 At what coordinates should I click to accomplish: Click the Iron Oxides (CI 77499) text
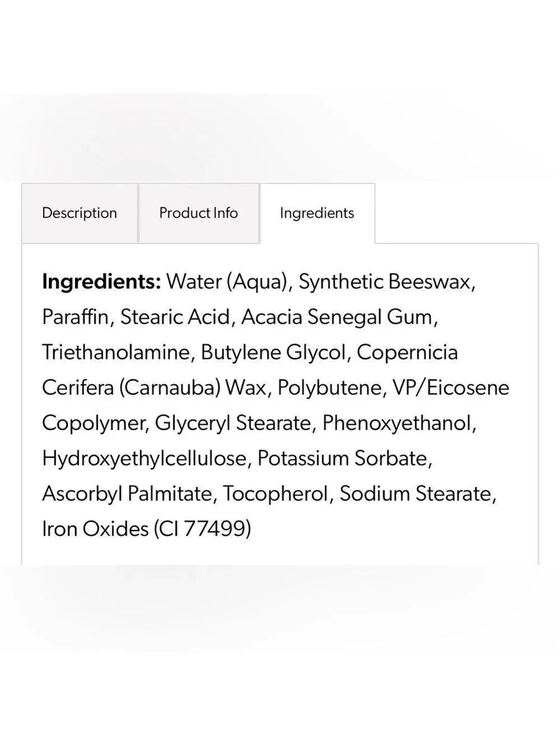tap(147, 529)
